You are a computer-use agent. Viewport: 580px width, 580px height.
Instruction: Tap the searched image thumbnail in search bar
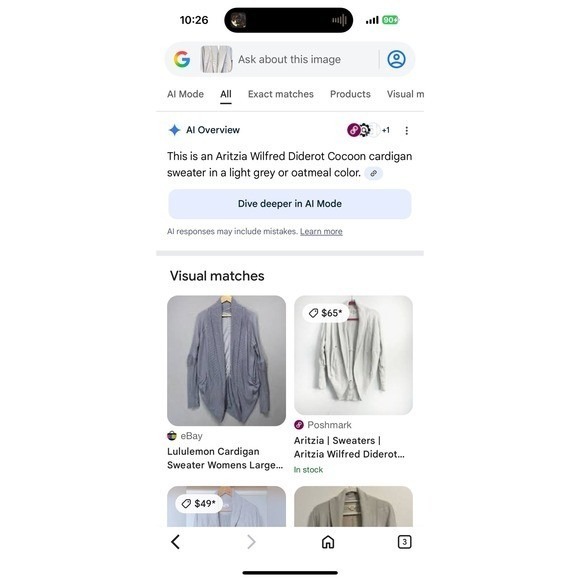[216, 59]
